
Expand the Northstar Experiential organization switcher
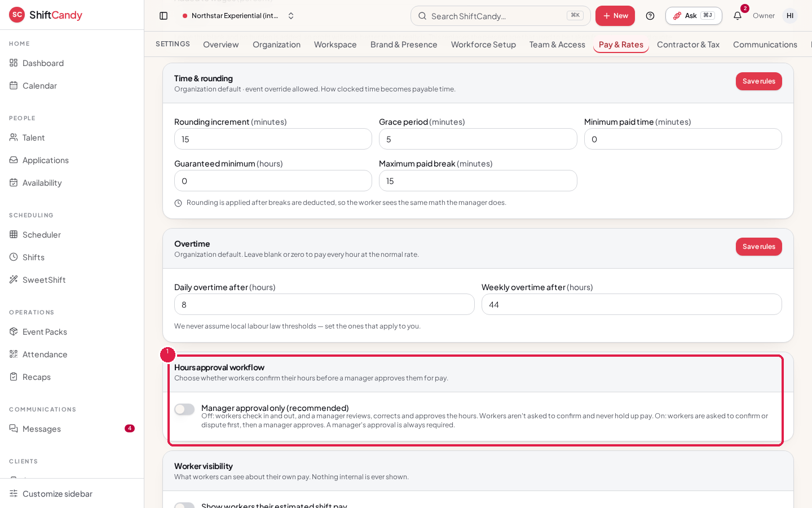(x=238, y=16)
